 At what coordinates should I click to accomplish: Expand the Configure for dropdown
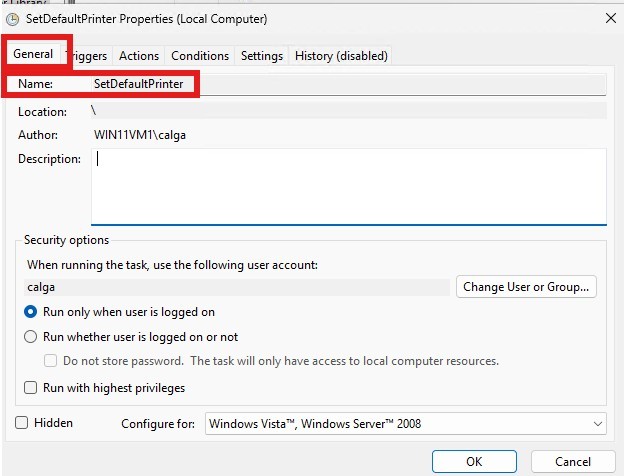pyautogui.click(x=405, y=423)
